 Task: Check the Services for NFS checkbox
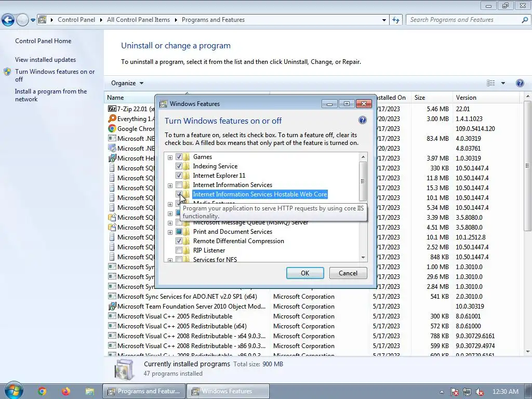(x=179, y=260)
